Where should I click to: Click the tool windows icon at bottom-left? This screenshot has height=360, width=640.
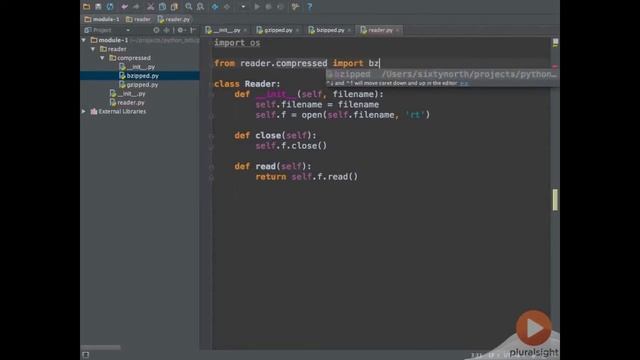(x=86, y=355)
